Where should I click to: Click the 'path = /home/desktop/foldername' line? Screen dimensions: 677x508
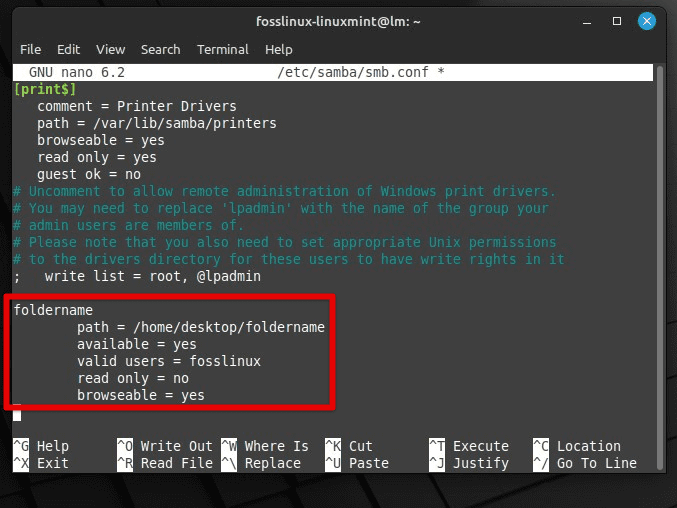[x=201, y=327]
